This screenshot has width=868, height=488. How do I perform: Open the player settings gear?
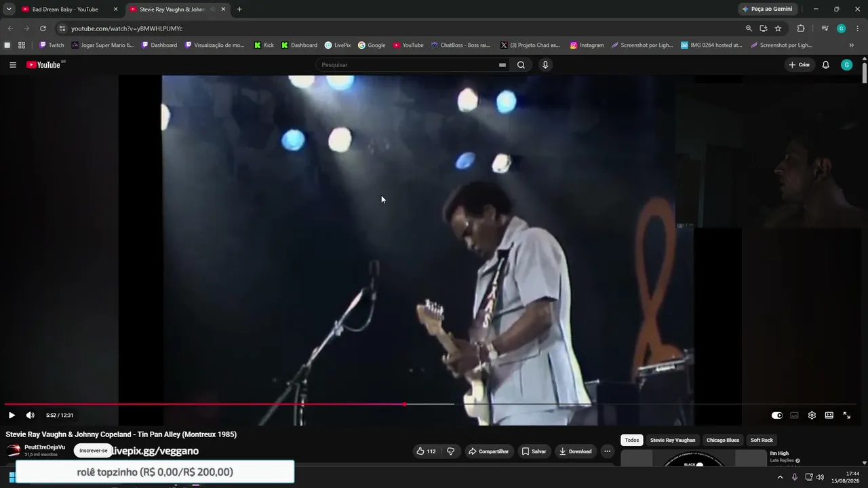(x=812, y=415)
